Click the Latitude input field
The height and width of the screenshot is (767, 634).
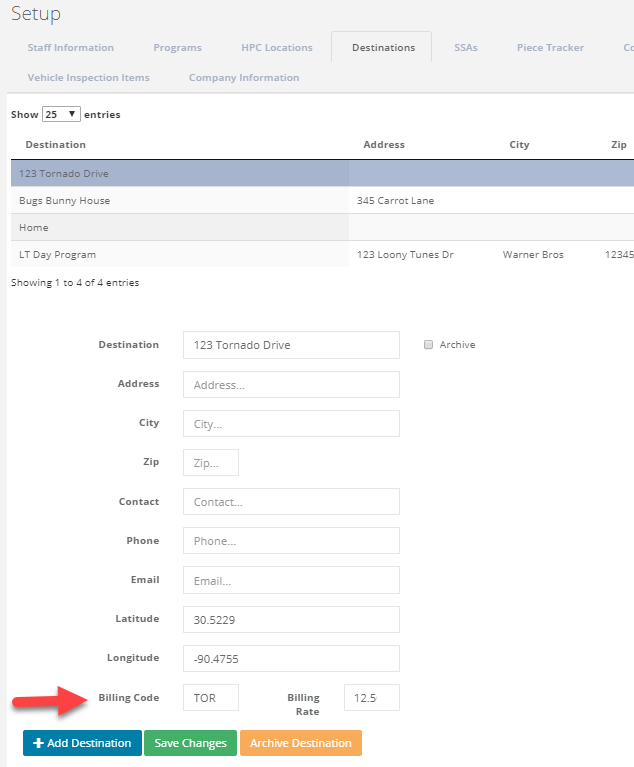[291, 619]
